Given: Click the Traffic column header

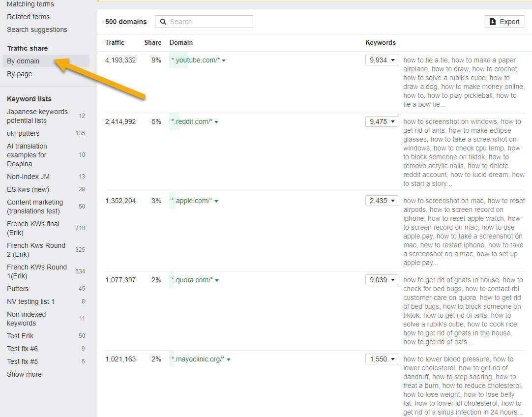Looking at the screenshot, I should point(115,42).
